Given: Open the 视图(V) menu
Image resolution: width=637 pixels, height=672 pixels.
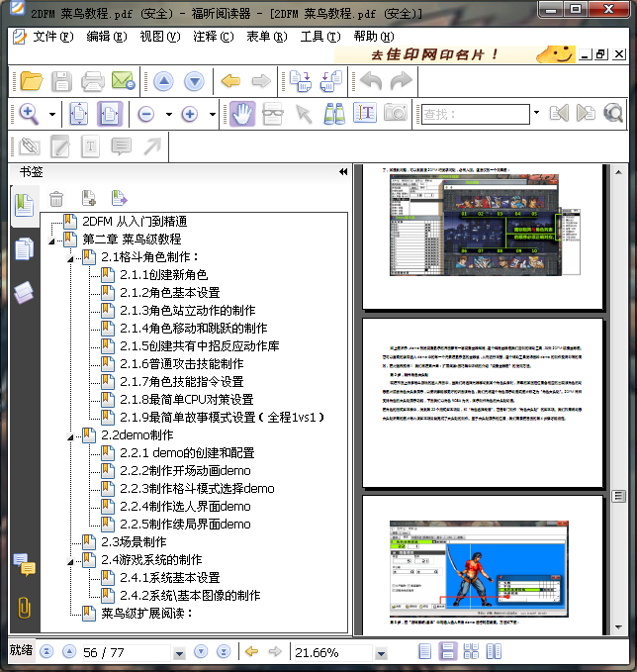Looking at the screenshot, I should (160, 37).
